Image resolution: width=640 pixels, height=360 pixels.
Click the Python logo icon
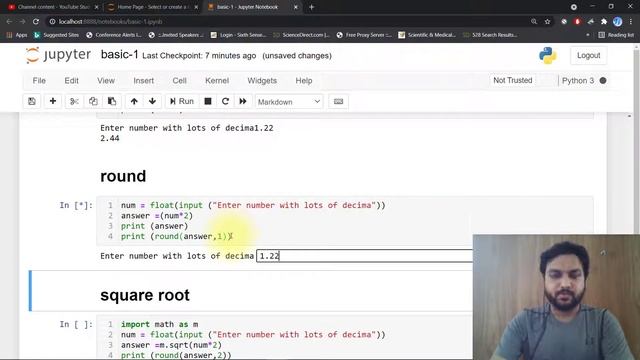548,56
